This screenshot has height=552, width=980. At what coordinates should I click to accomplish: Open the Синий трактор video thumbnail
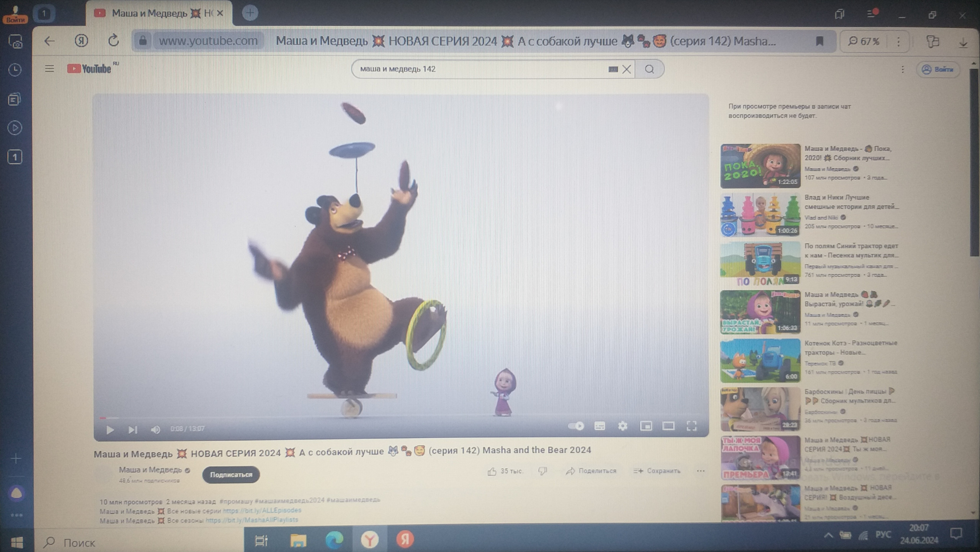[760, 263]
